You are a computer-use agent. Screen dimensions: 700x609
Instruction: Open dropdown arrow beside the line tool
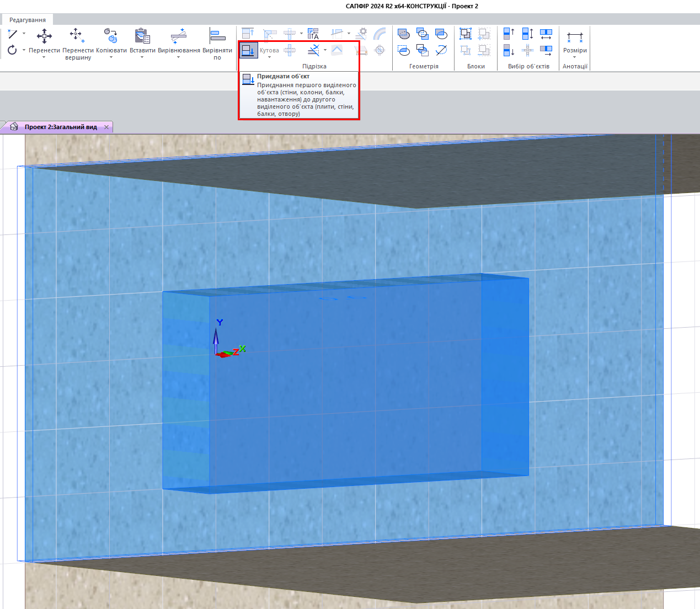pos(24,34)
